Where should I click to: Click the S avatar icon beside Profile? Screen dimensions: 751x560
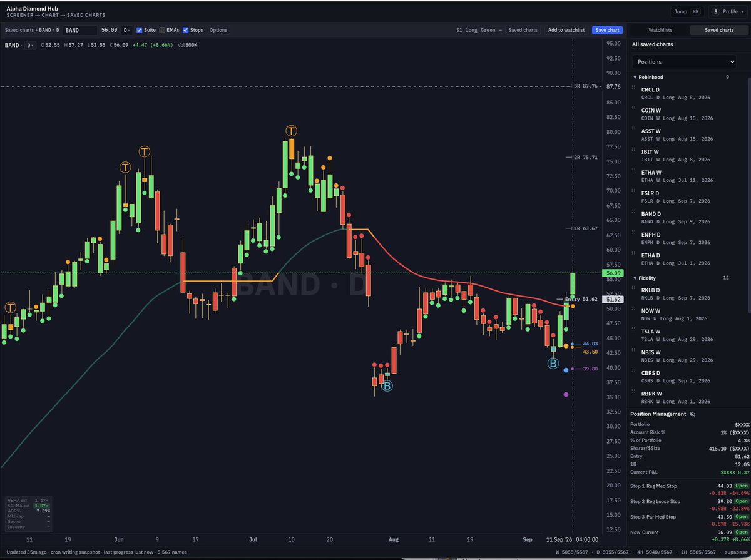pos(715,11)
